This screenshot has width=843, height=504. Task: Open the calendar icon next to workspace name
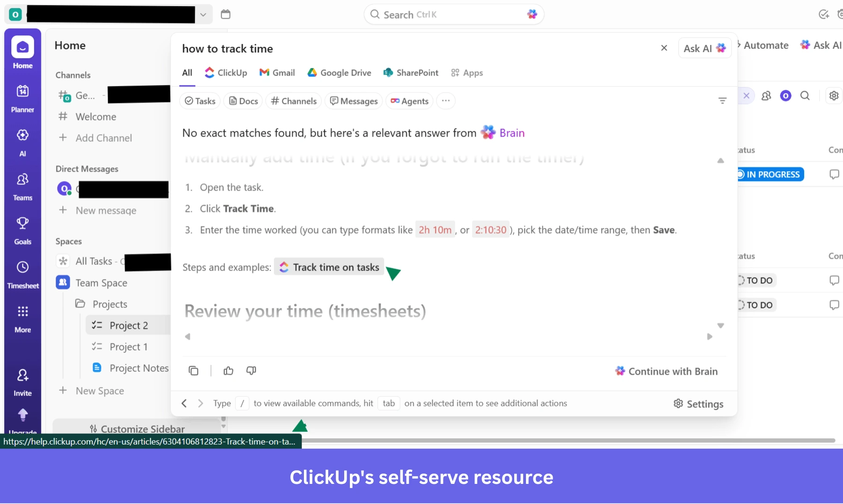coord(226,14)
